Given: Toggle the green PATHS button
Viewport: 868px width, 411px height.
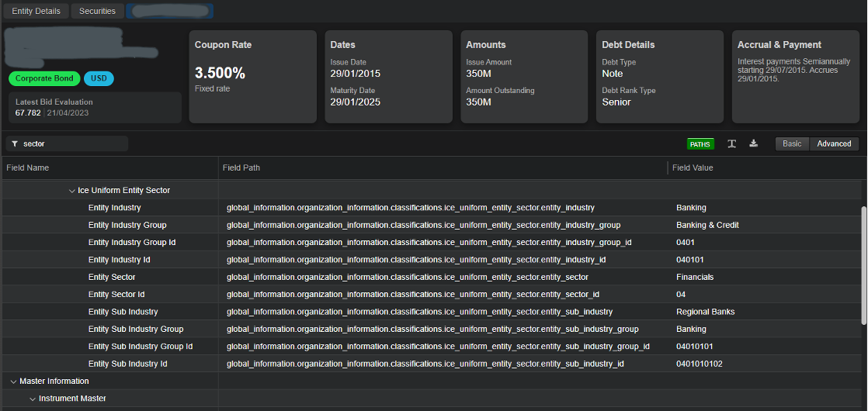Looking at the screenshot, I should (700, 144).
